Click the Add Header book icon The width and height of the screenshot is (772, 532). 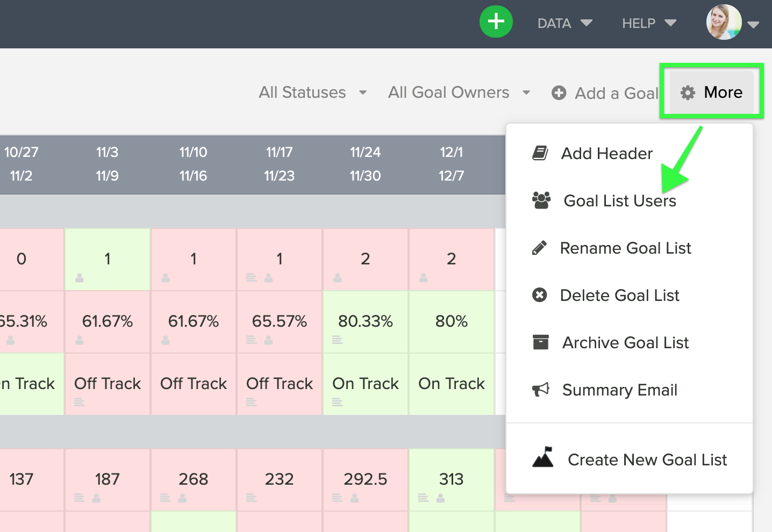[540, 153]
